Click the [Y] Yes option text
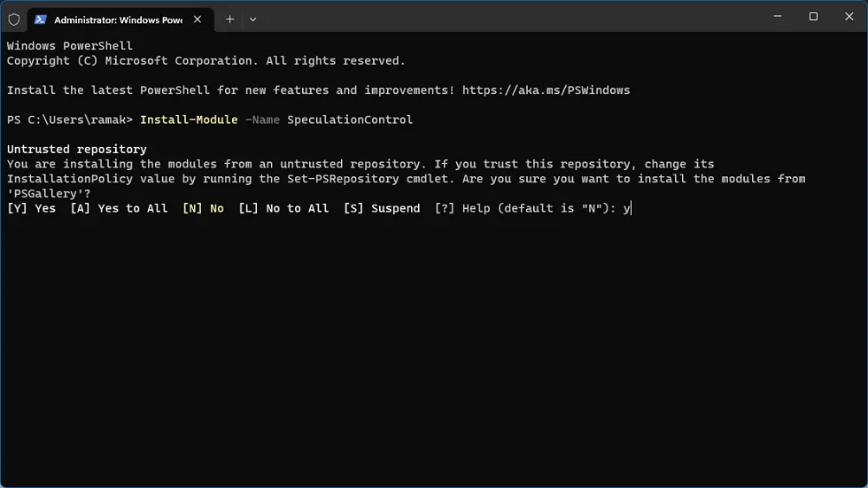This screenshot has height=488, width=868. pos(32,208)
